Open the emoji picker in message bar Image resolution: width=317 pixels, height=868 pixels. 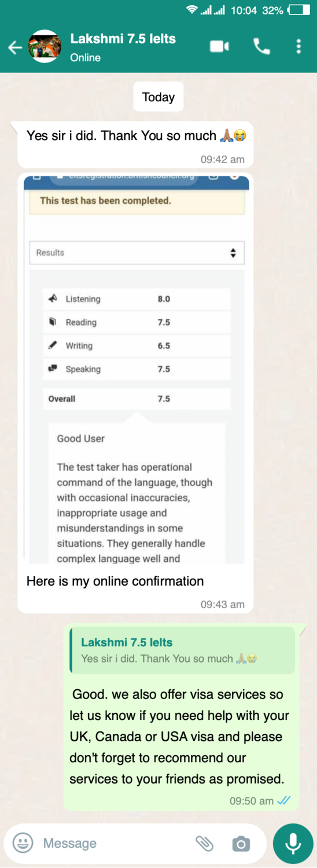[23, 843]
